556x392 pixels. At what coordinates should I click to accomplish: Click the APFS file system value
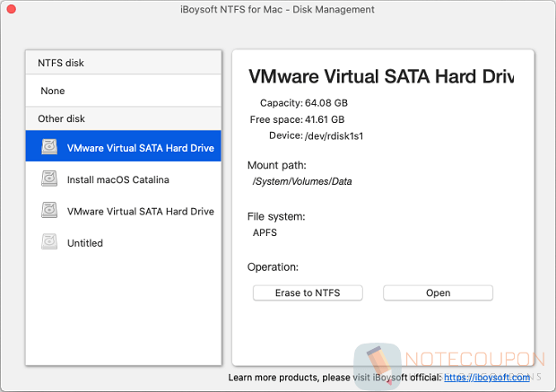[265, 232]
